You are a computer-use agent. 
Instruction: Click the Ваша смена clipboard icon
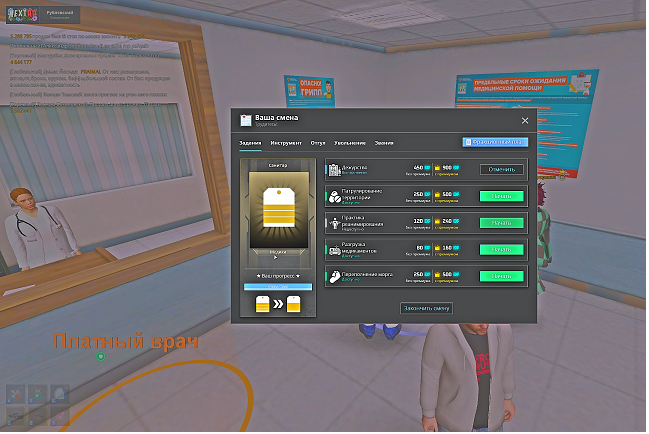[x=247, y=121]
